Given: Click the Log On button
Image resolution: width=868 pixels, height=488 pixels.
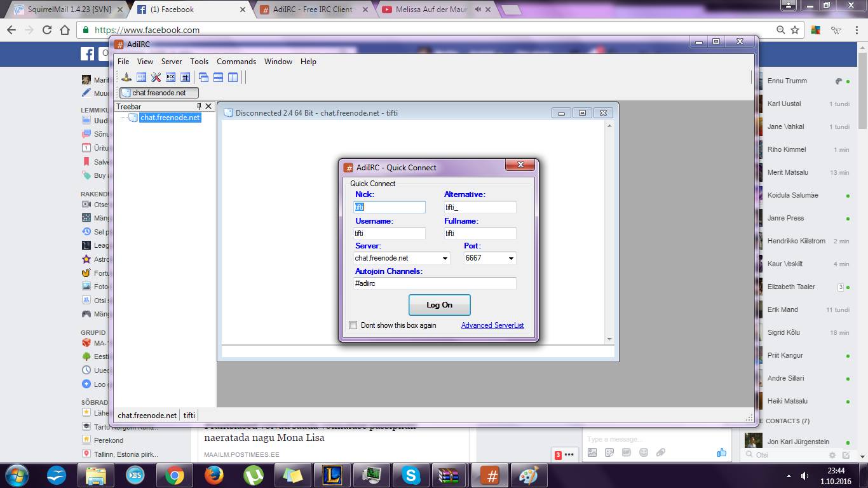Looking at the screenshot, I should tap(439, 305).
